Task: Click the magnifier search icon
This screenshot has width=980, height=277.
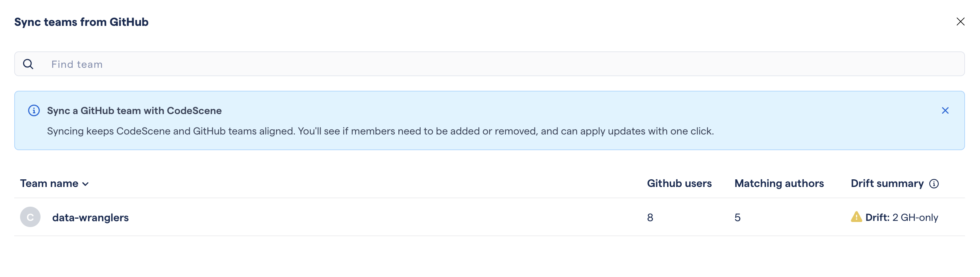Action: [x=28, y=64]
